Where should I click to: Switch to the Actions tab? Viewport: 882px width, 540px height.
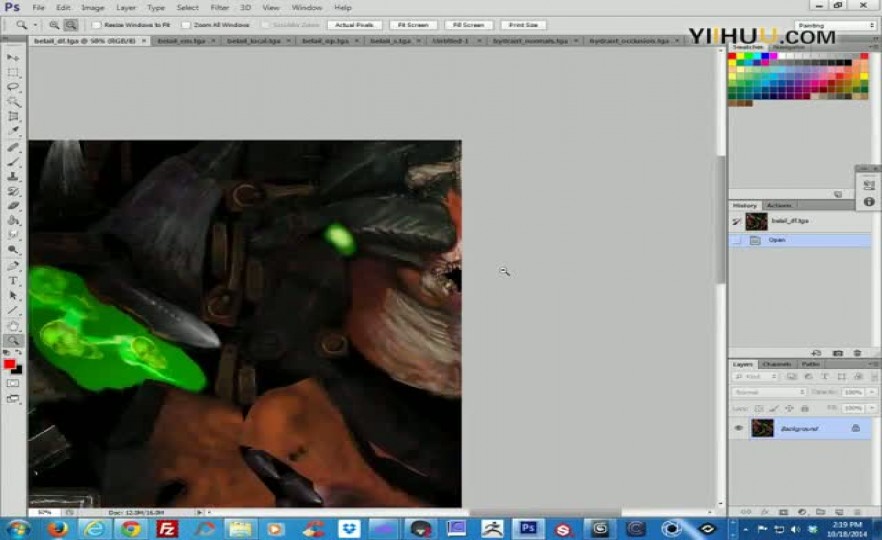click(779, 205)
